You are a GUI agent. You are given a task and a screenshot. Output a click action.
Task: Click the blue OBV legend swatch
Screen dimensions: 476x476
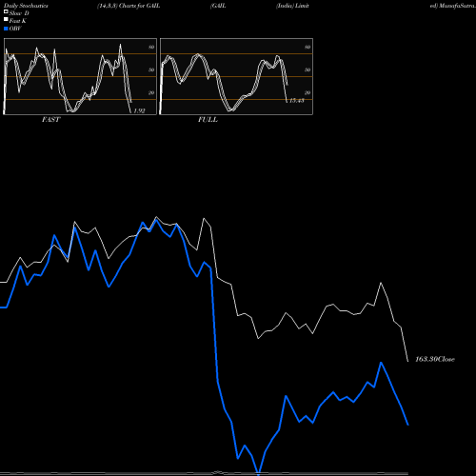(6, 29)
